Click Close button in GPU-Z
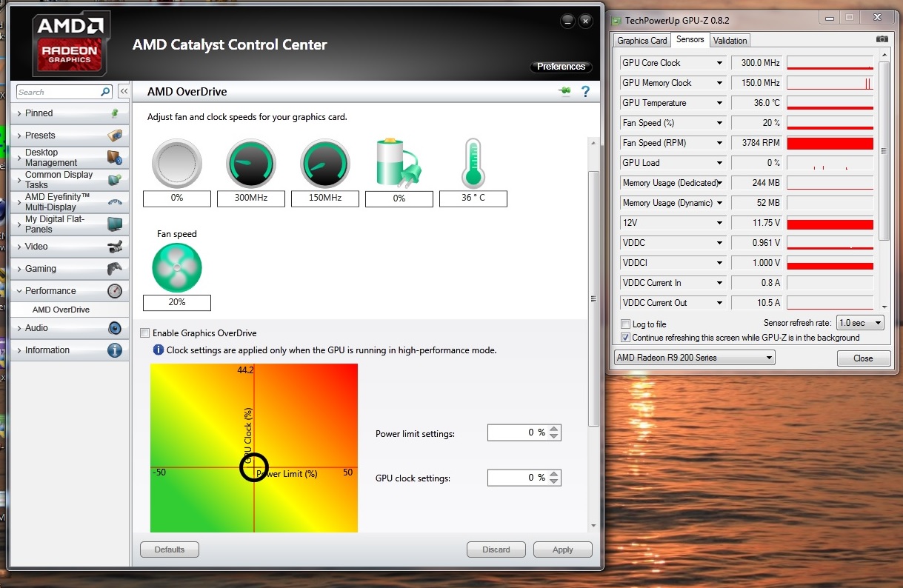This screenshot has height=588, width=903. 863,358
